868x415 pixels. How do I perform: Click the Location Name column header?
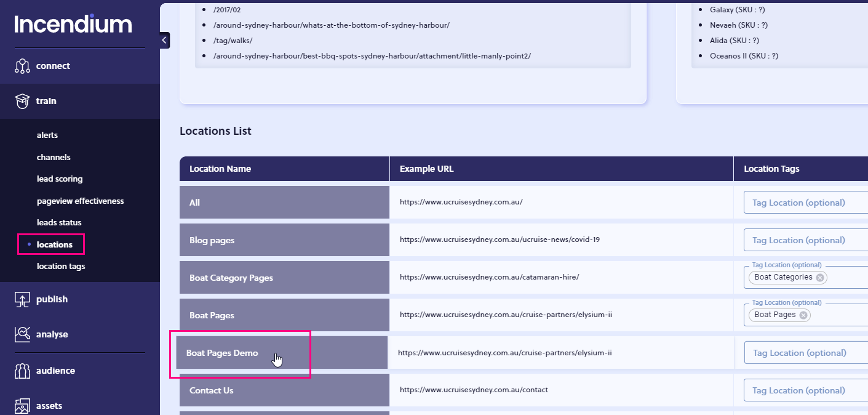(284, 169)
